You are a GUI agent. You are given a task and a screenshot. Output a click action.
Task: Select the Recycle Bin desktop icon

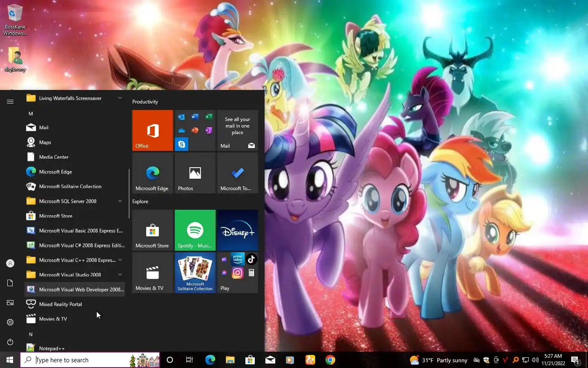15,20
